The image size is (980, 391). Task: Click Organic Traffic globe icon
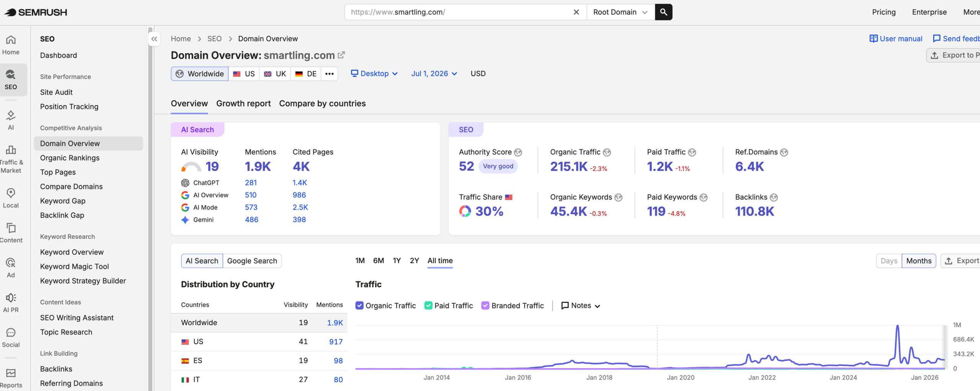607,152
